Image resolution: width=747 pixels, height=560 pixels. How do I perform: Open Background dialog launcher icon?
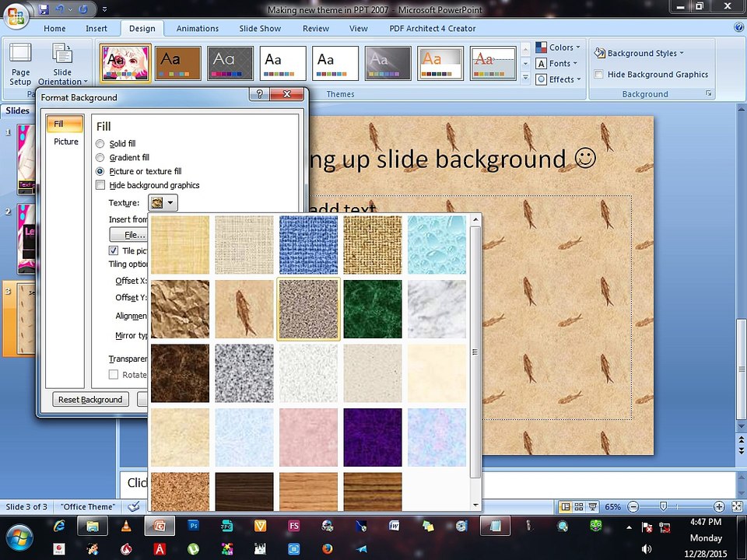(709, 93)
